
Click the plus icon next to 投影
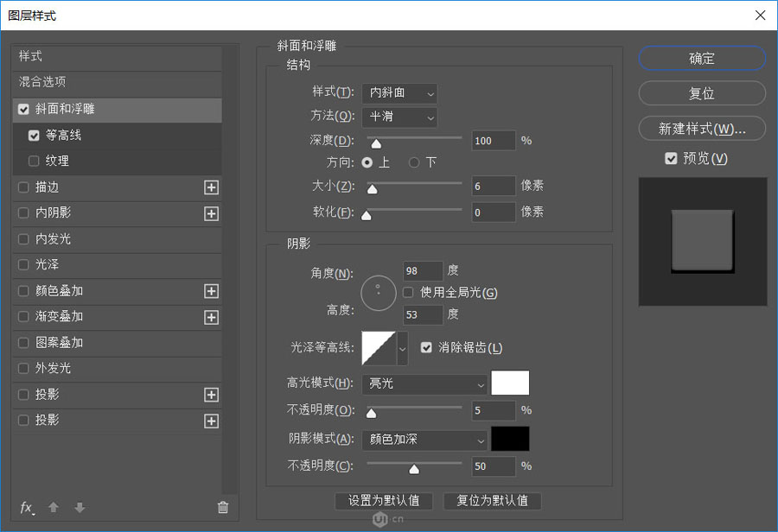pos(211,395)
